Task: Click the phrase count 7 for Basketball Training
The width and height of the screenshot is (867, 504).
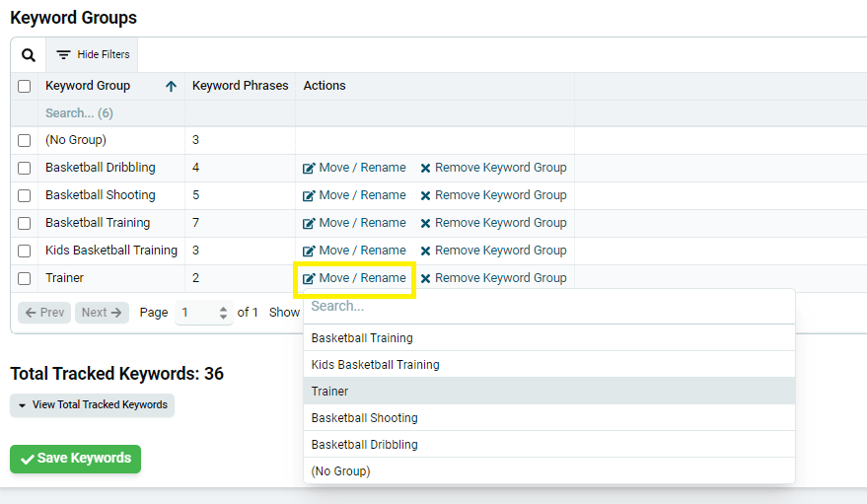Action: [x=195, y=223]
